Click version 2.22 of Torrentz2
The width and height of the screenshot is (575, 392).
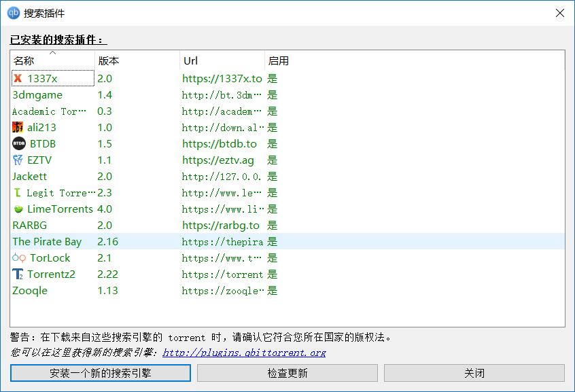pyautogui.click(x=108, y=274)
